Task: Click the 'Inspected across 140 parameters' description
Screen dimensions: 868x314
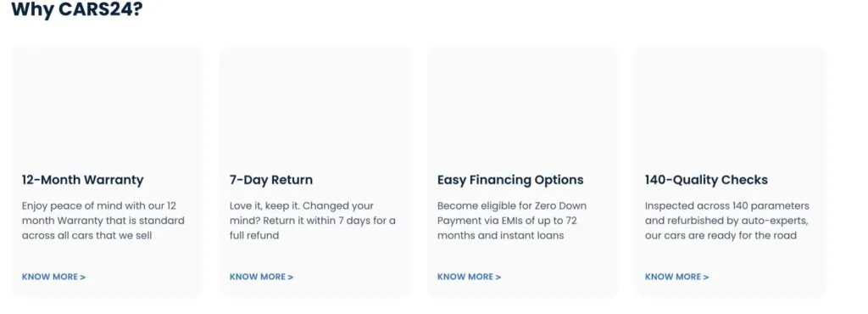Action: pyautogui.click(x=726, y=221)
